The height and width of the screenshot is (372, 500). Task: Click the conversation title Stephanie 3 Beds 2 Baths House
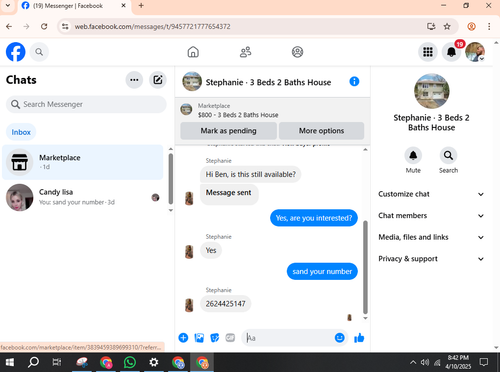pos(268,82)
